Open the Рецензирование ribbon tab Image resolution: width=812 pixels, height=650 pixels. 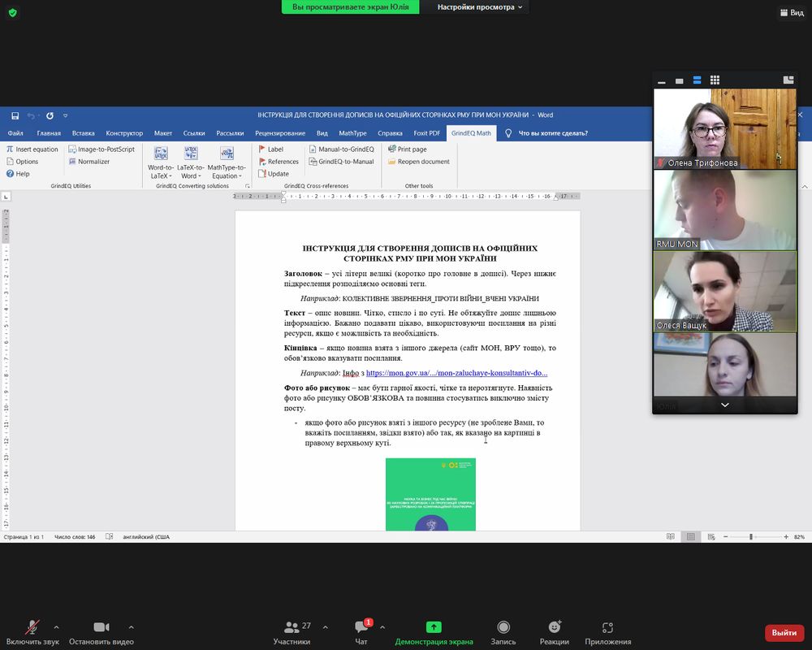point(280,133)
